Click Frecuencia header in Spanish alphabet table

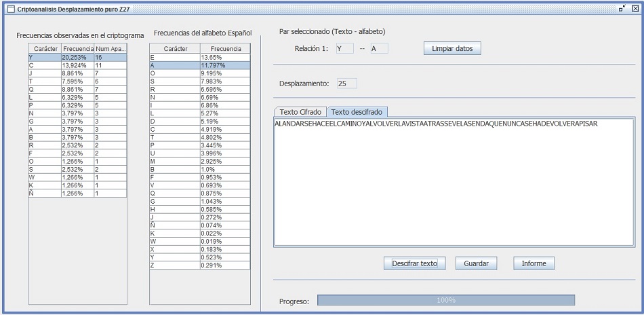tap(225, 49)
